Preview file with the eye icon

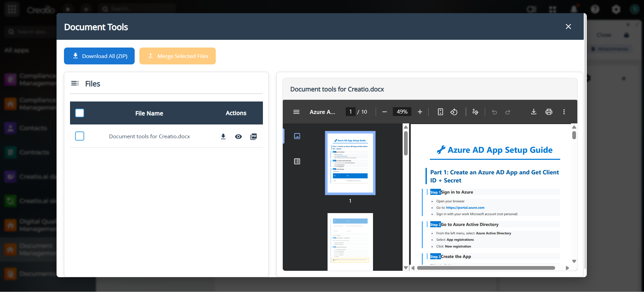[238, 137]
